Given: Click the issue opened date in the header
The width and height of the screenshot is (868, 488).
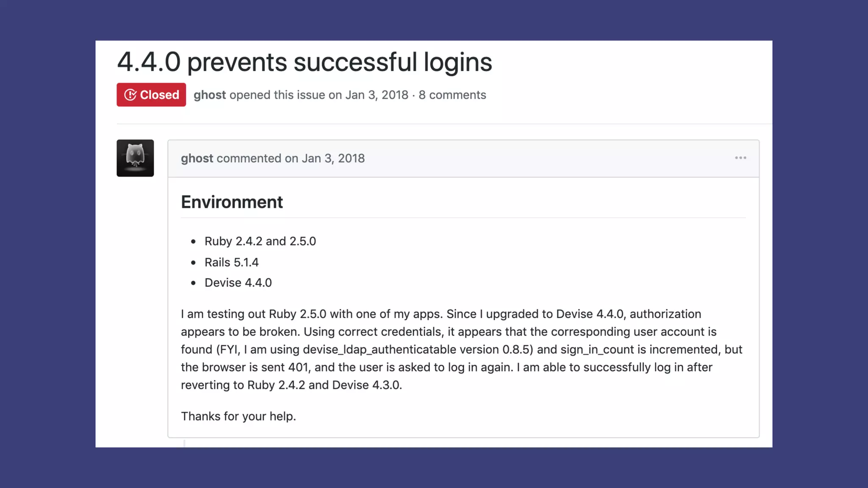Looking at the screenshot, I should click(376, 95).
